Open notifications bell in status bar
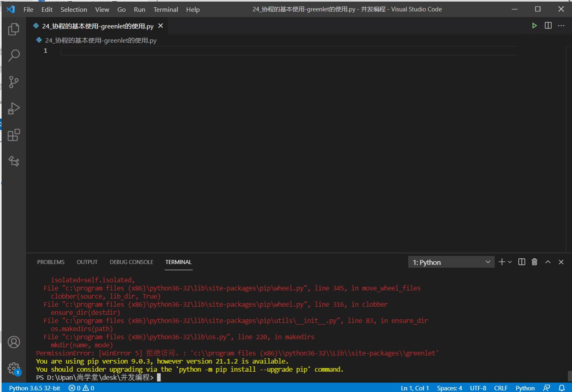The width and height of the screenshot is (572, 392). [x=561, y=388]
